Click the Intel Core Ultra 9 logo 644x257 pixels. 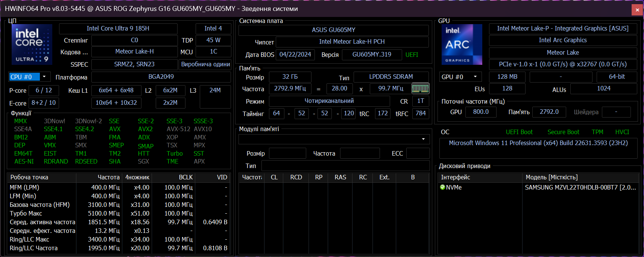click(x=32, y=44)
